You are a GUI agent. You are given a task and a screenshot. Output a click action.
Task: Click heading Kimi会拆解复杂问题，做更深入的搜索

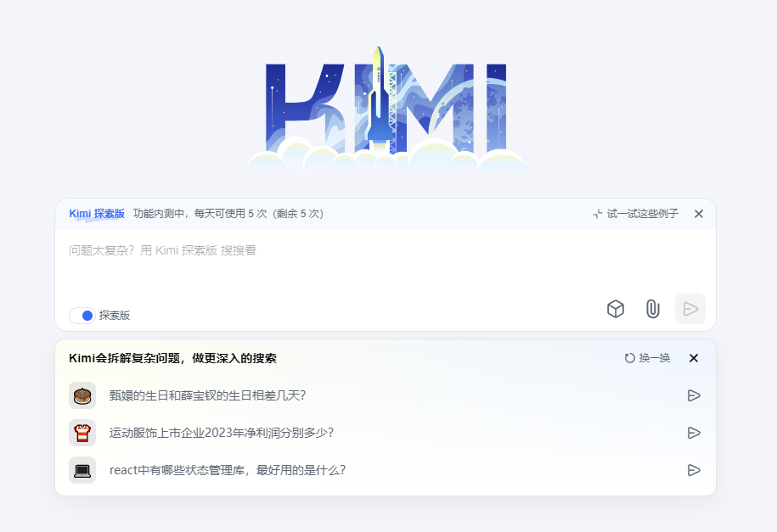[x=172, y=358]
